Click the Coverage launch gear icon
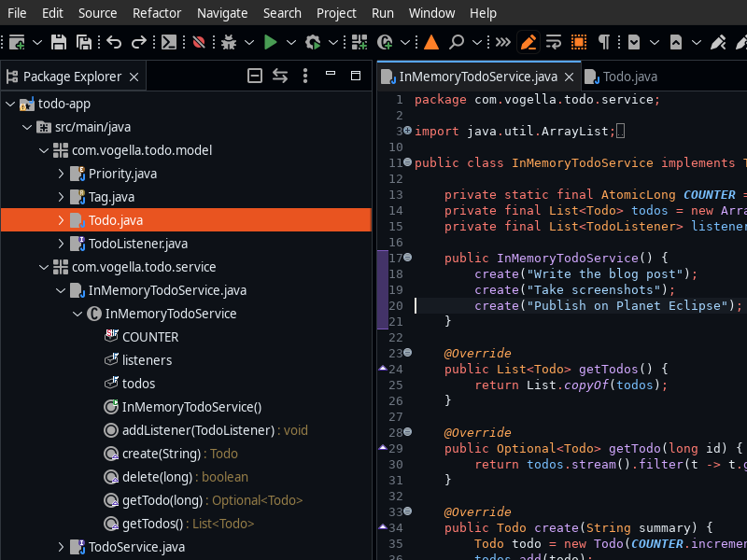Viewport: 747px width, 560px height. [313, 42]
